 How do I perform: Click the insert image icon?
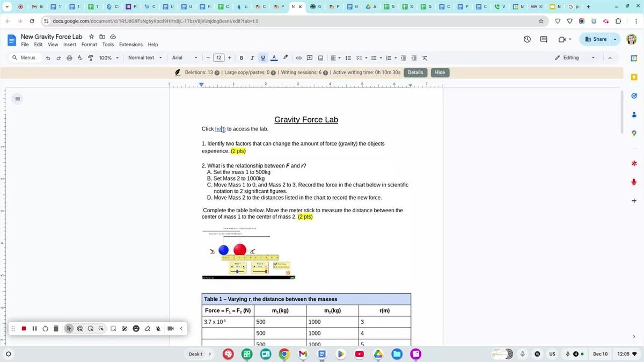pos(320,58)
